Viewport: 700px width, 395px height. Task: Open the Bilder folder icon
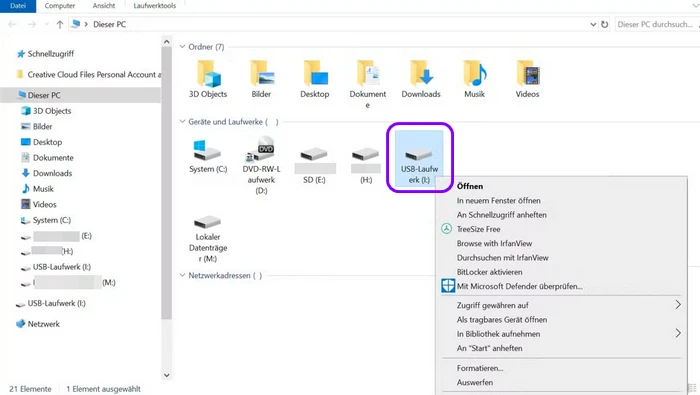(262, 74)
